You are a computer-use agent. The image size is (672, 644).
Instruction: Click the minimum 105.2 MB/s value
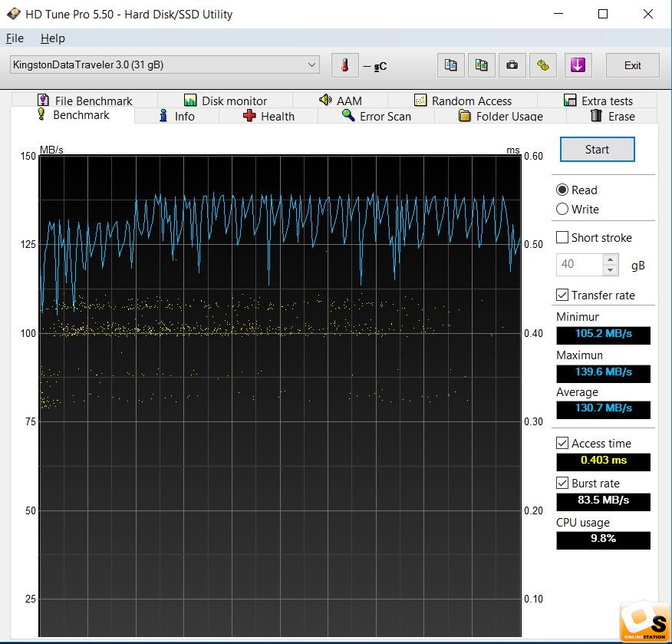click(x=603, y=335)
